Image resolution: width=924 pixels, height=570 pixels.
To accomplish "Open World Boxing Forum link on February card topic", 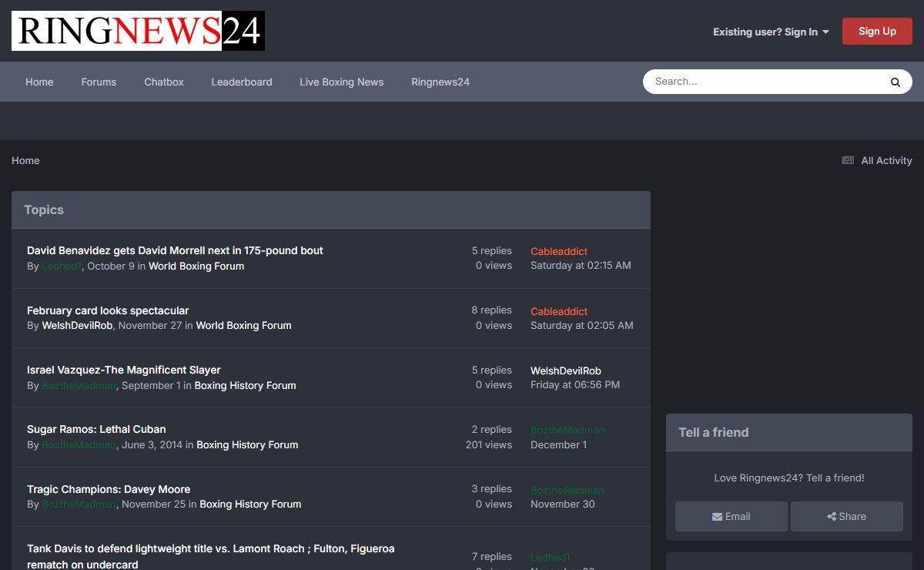I will click(243, 326).
